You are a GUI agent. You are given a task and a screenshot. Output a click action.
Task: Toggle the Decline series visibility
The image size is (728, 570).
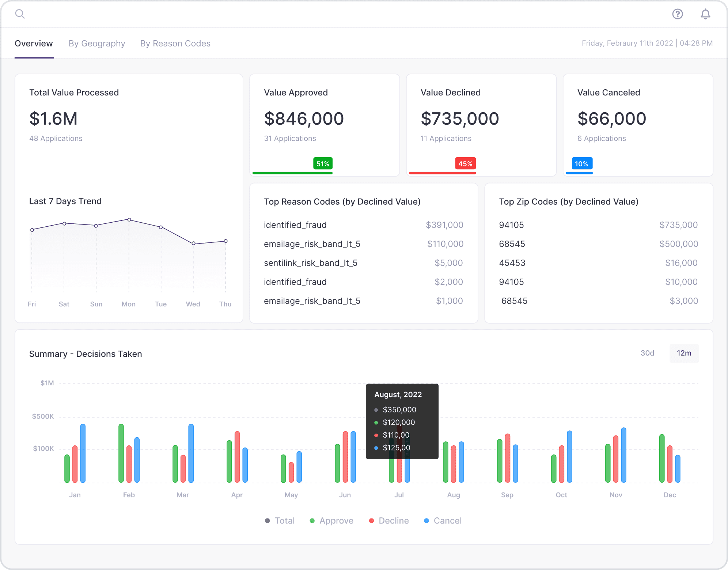pyautogui.click(x=389, y=520)
